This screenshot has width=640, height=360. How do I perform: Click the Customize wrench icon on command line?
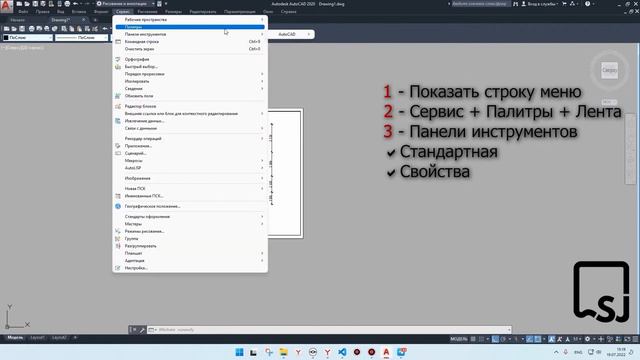(142, 330)
